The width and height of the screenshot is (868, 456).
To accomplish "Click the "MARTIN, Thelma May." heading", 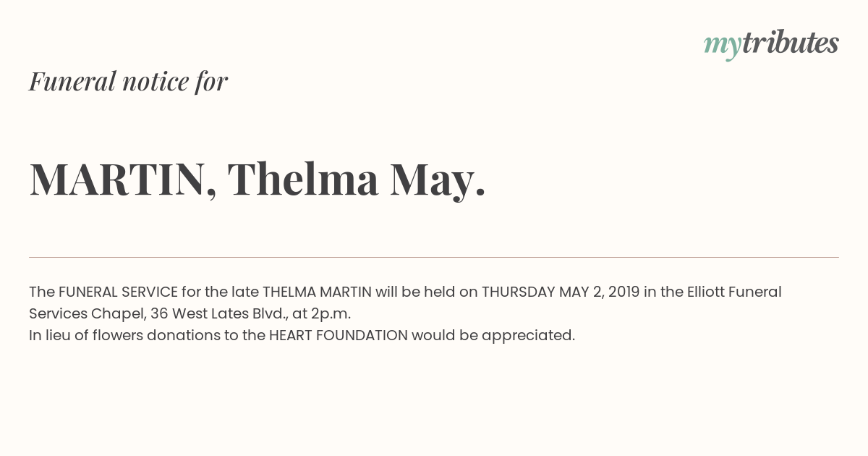I will pyautogui.click(x=257, y=179).
